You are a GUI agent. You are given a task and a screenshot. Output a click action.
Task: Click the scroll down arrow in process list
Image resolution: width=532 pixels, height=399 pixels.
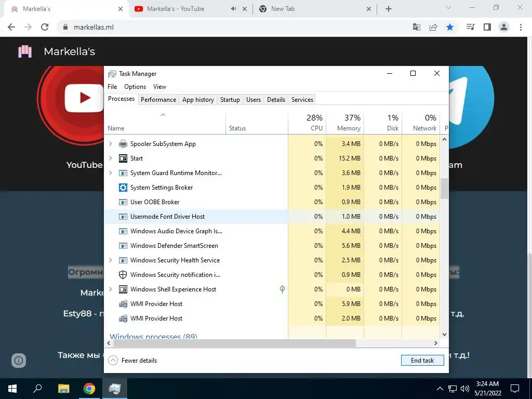445,335
